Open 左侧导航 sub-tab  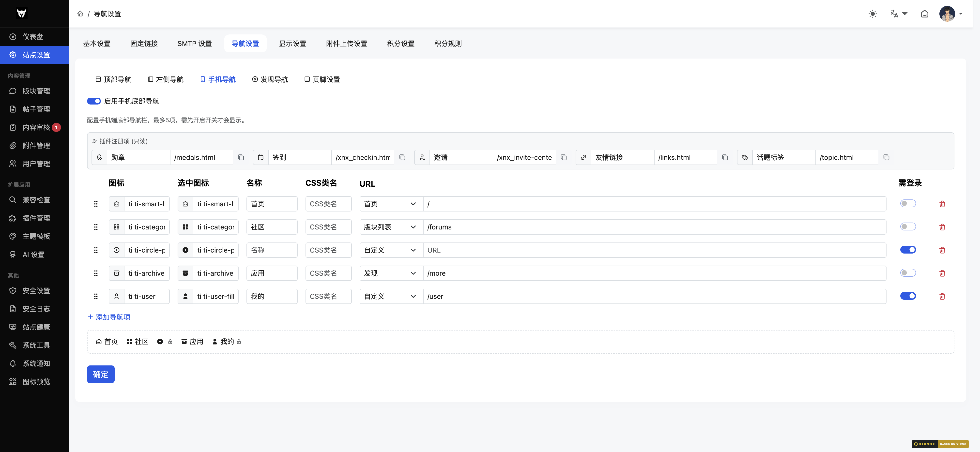coord(166,79)
